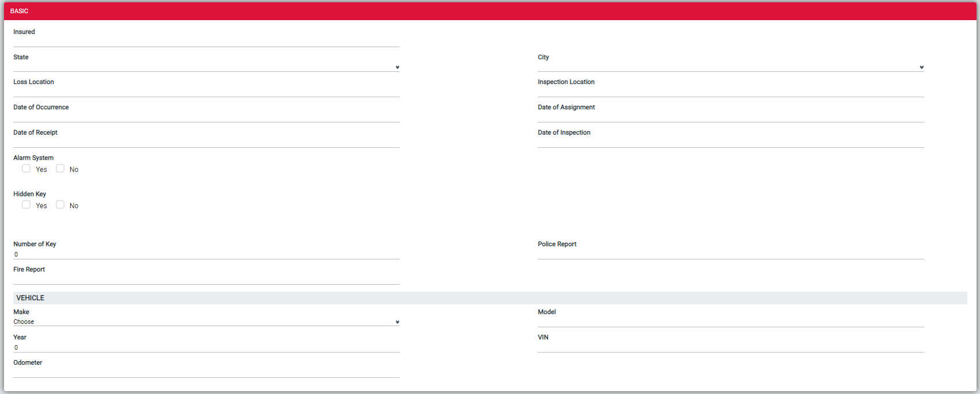
Task: Click the Date of Inspection field
Action: [731, 142]
